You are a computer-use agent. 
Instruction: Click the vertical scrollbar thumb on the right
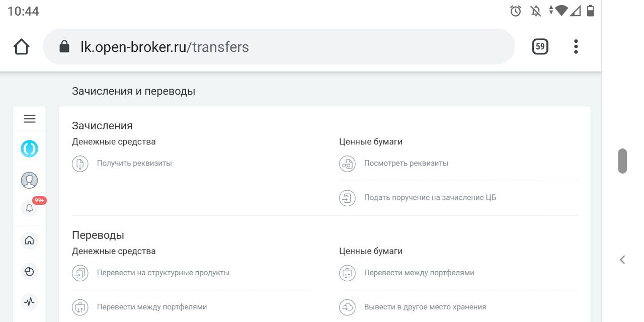click(622, 161)
